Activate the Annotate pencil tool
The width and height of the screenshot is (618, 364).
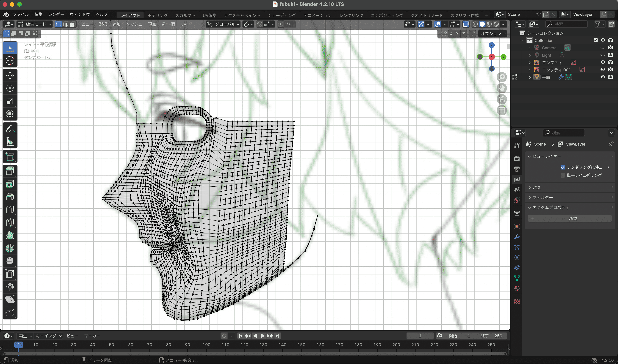[10, 128]
